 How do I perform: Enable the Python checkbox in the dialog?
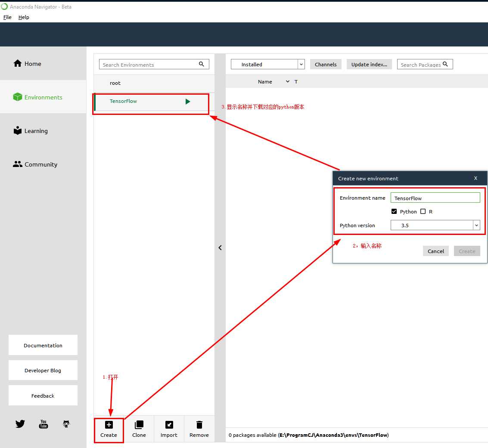(394, 211)
